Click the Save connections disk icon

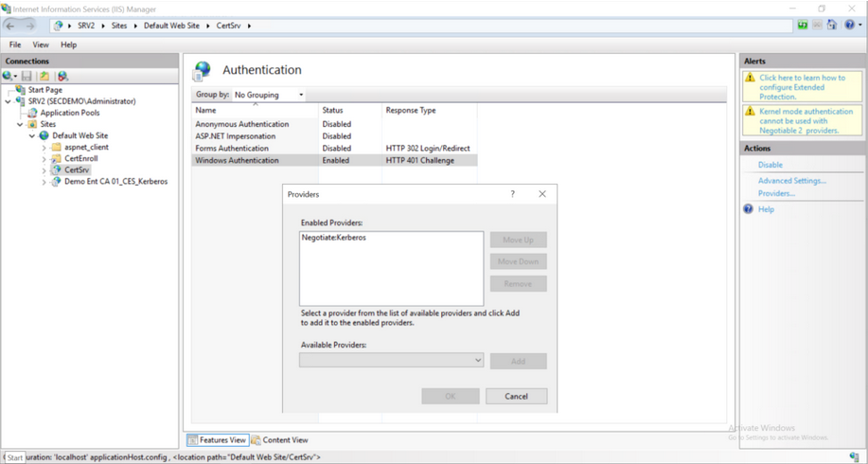click(x=27, y=76)
